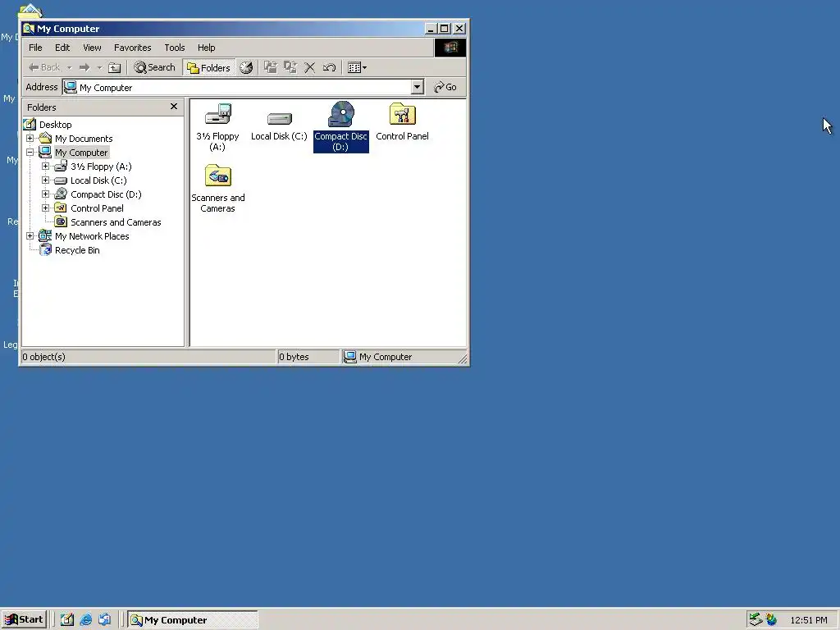This screenshot has width=840, height=630.
Task: Expand Compact Disc (D:) tree node
Action: pyautogui.click(x=46, y=194)
